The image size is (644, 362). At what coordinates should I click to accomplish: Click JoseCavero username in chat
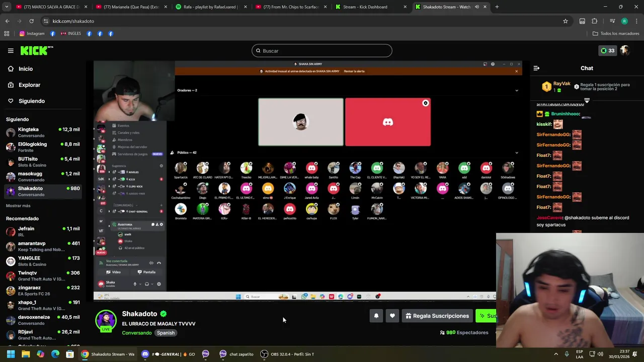point(549,218)
